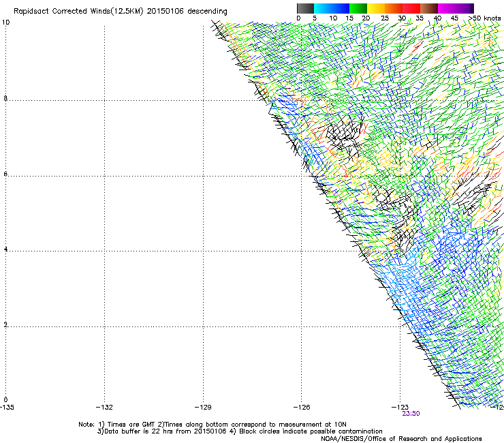504x443 pixels.
Task: Click the longitude label '-123'
Action: click(x=400, y=408)
